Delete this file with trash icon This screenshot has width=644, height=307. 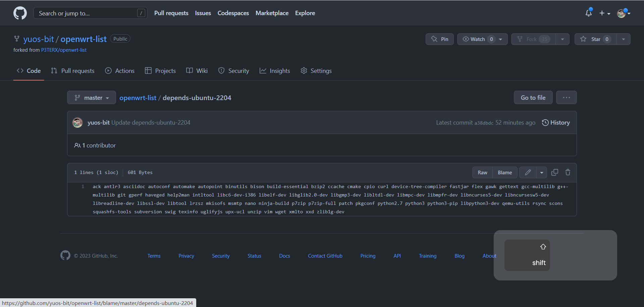tap(568, 172)
